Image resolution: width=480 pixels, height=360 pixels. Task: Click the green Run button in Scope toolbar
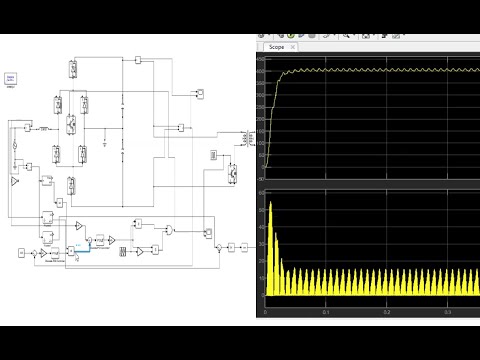tap(291, 36)
